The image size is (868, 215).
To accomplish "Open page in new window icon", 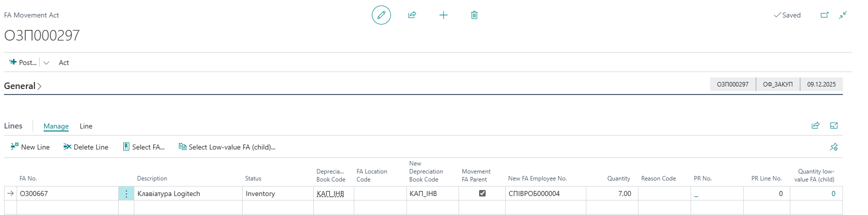I will [824, 15].
